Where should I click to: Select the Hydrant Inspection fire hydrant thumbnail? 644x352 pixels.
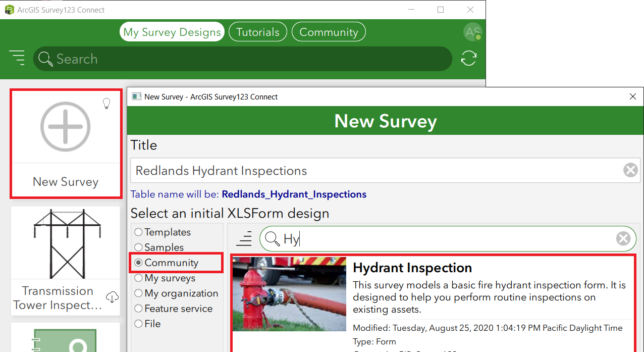click(290, 294)
